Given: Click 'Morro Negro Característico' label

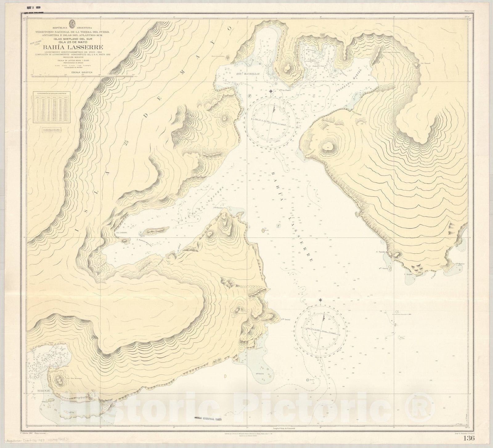Looking at the screenshot, I should tap(391, 52).
